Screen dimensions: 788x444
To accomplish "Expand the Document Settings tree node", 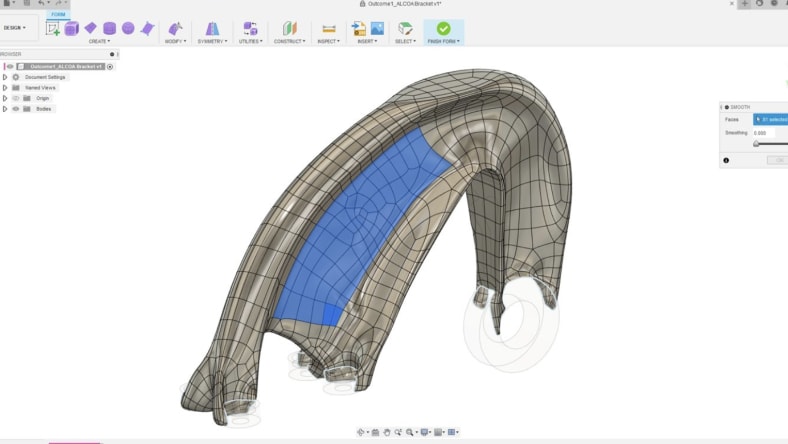I will 5,77.
